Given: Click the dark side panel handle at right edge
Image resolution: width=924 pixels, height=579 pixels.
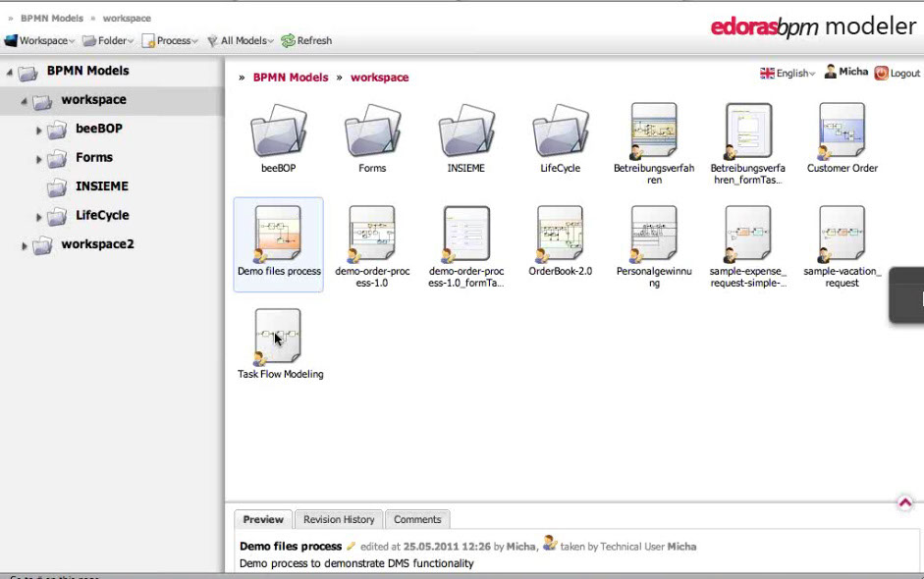Looking at the screenshot, I should pos(907,294).
